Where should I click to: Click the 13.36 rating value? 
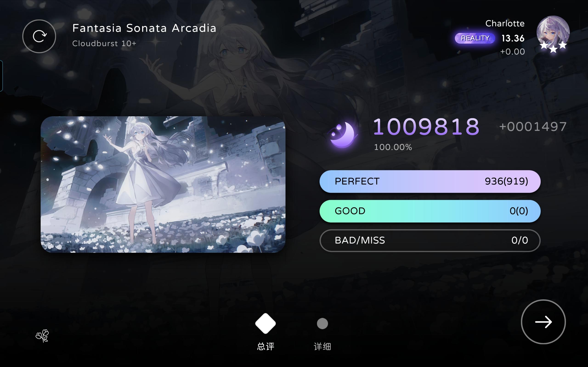pyautogui.click(x=513, y=38)
